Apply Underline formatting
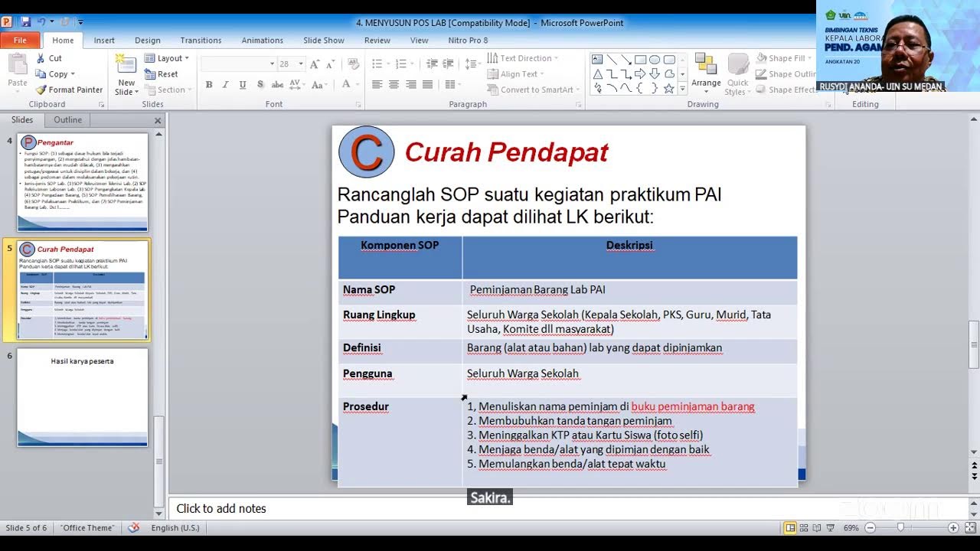 (243, 84)
